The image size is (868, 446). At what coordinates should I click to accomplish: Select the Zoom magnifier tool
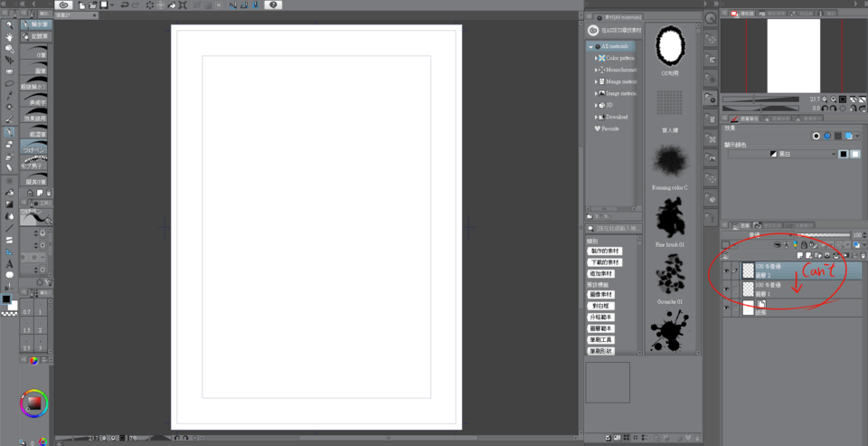pyautogui.click(x=9, y=25)
